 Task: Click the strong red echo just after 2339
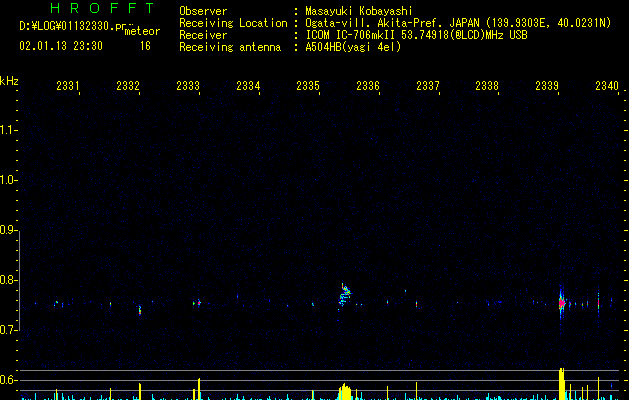(x=562, y=303)
